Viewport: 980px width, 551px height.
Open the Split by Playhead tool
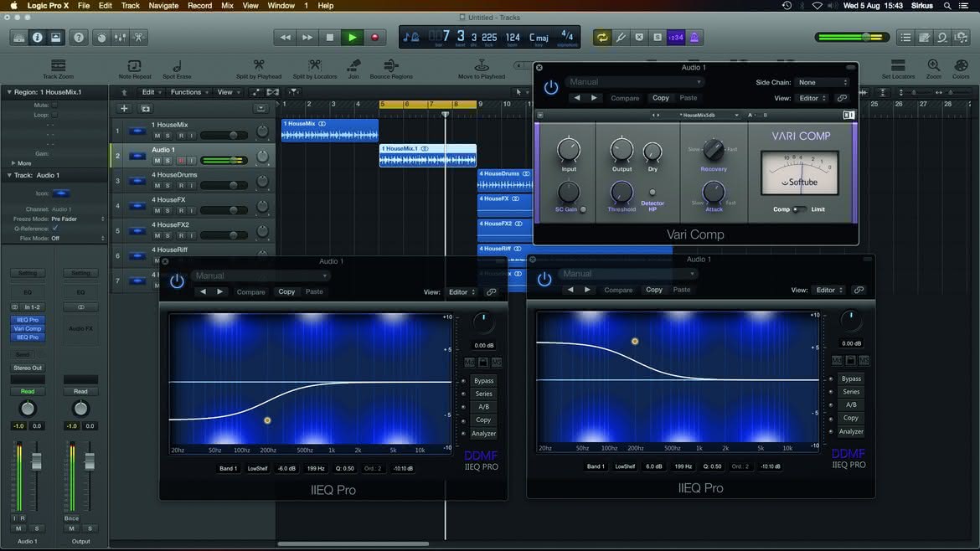click(x=259, y=69)
